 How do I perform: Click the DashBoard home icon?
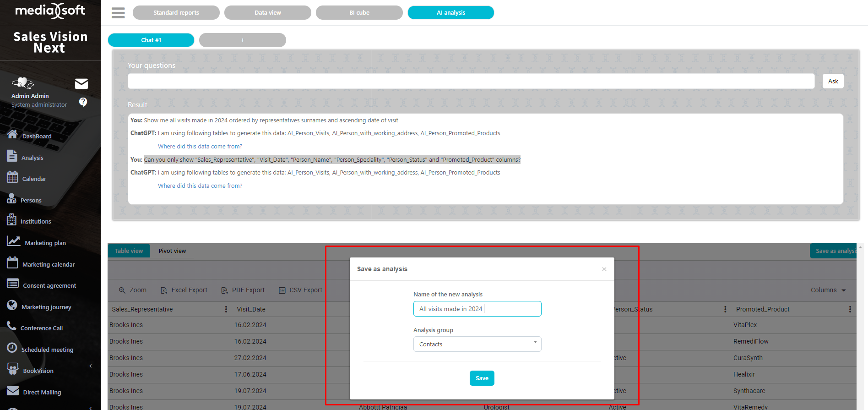(x=12, y=134)
